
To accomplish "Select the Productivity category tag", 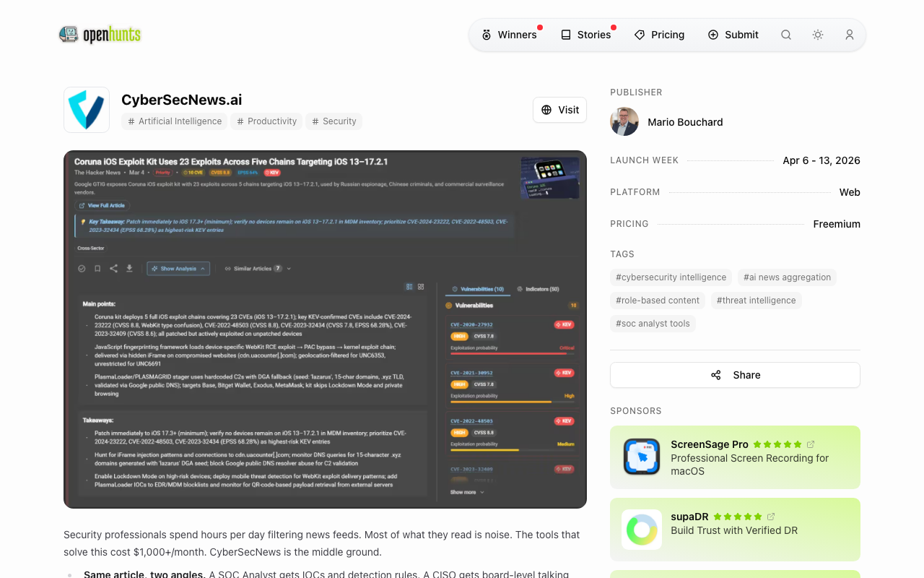I will [x=266, y=121].
